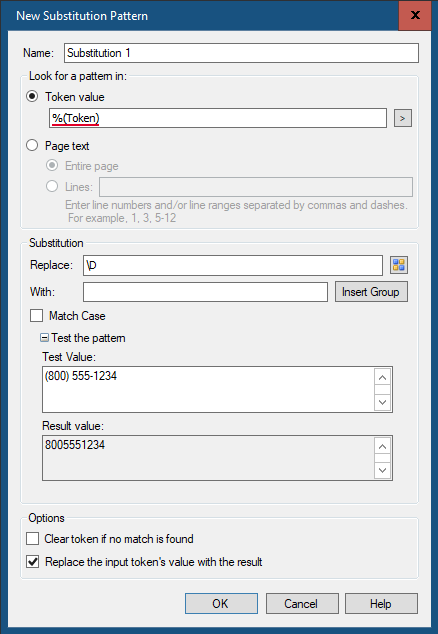
Task: Uncheck Replace the input token's value option
Action: click(x=32, y=562)
